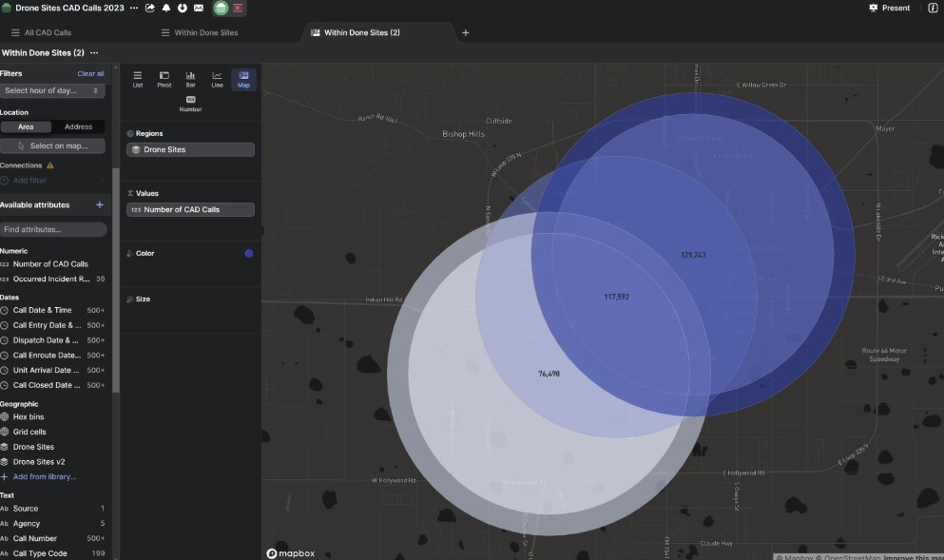Click Clear all filters link
Image resolution: width=944 pixels, height=560 pixels.
pos(90,73)
